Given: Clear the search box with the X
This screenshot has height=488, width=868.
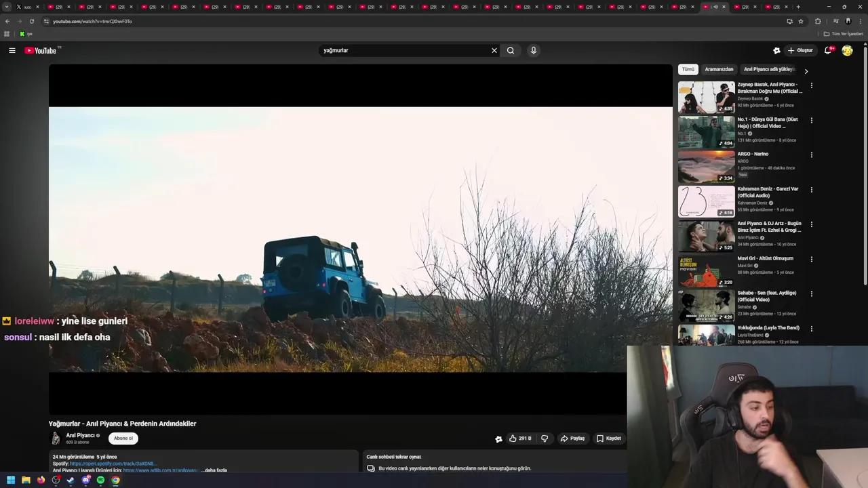Looking at the screenshot, I should (494, 50).
